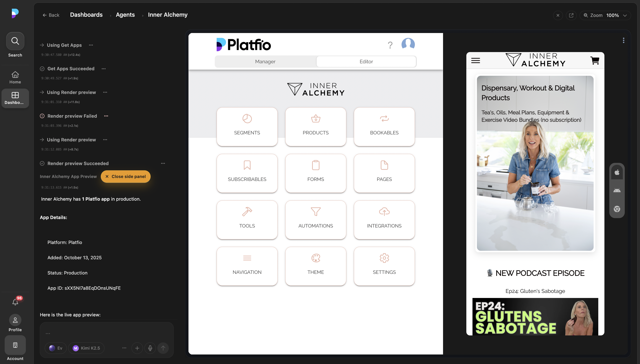Click the plus attach button

coord(137,348)
